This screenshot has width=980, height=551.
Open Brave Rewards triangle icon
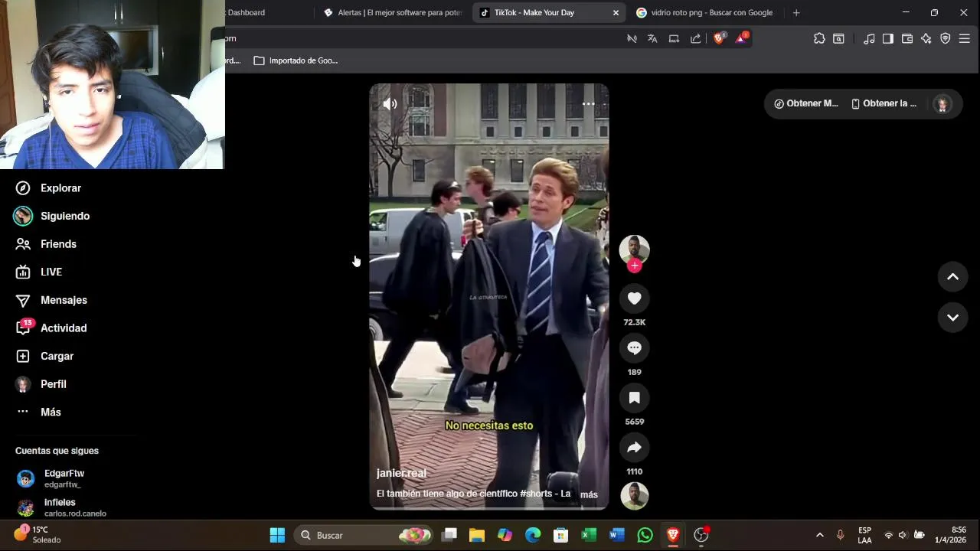pos(741,38)
